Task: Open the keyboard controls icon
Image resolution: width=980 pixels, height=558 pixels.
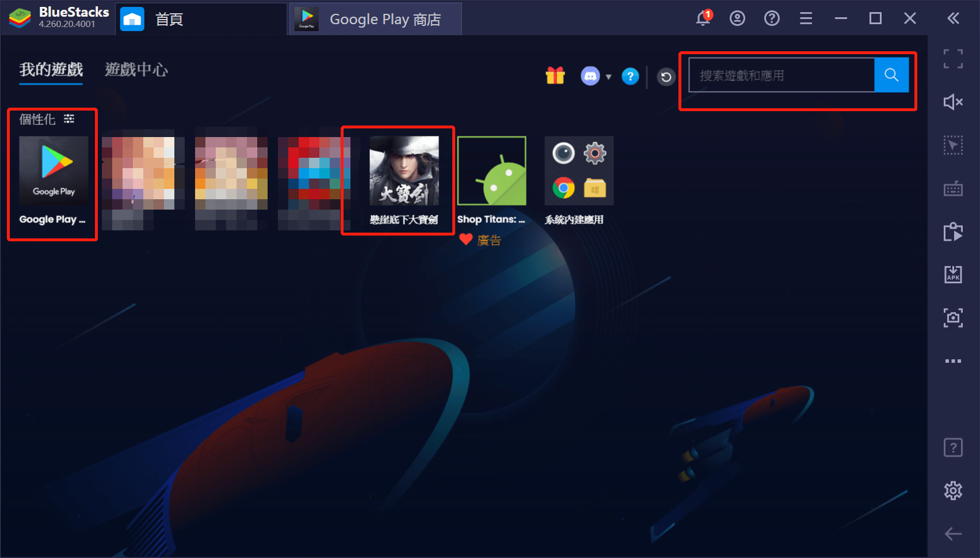Action: tap(953, 188)
